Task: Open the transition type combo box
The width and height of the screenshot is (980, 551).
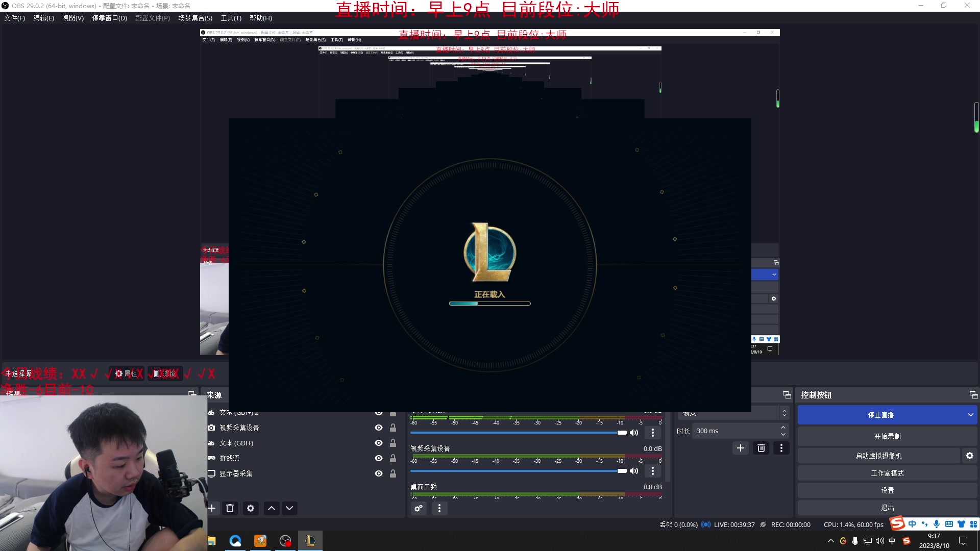Action: point(733,413)
